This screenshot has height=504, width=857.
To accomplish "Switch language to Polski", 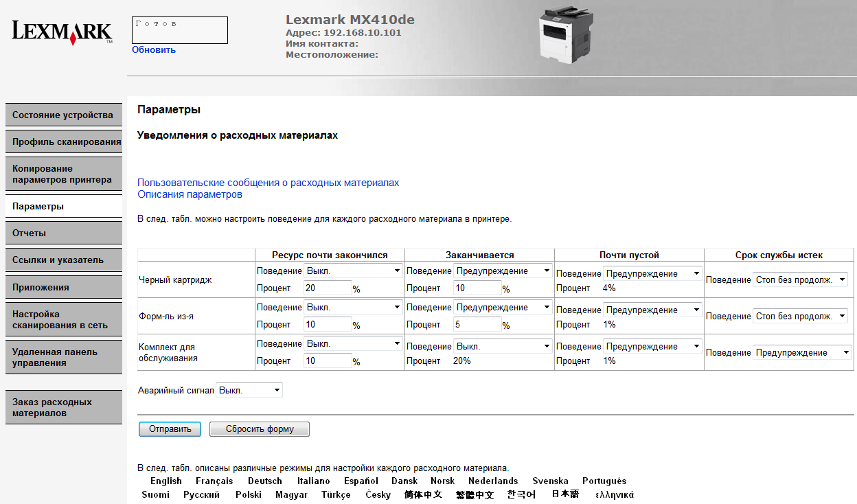I will (x=249, y=494).
